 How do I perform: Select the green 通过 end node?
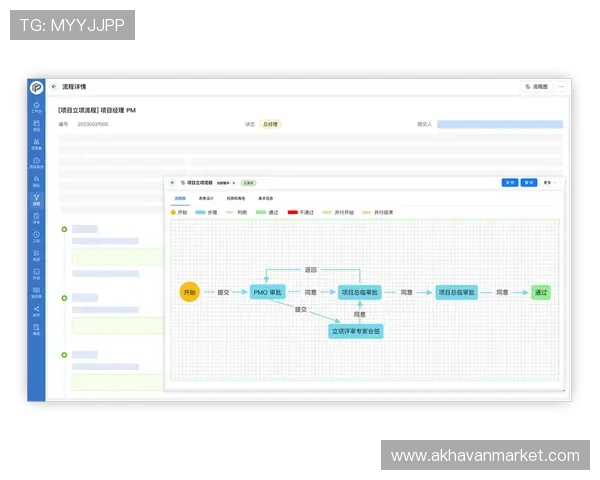point(540,292)
